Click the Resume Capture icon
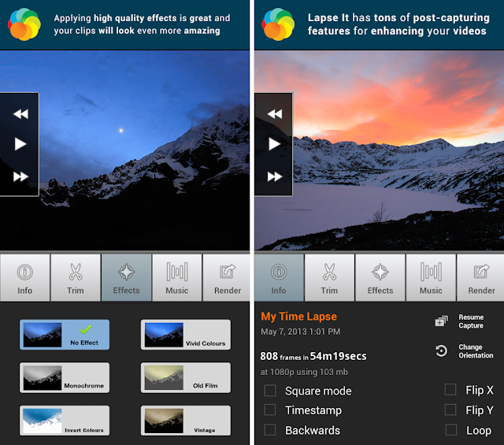 pyautogui.click(x=441, y=321)
